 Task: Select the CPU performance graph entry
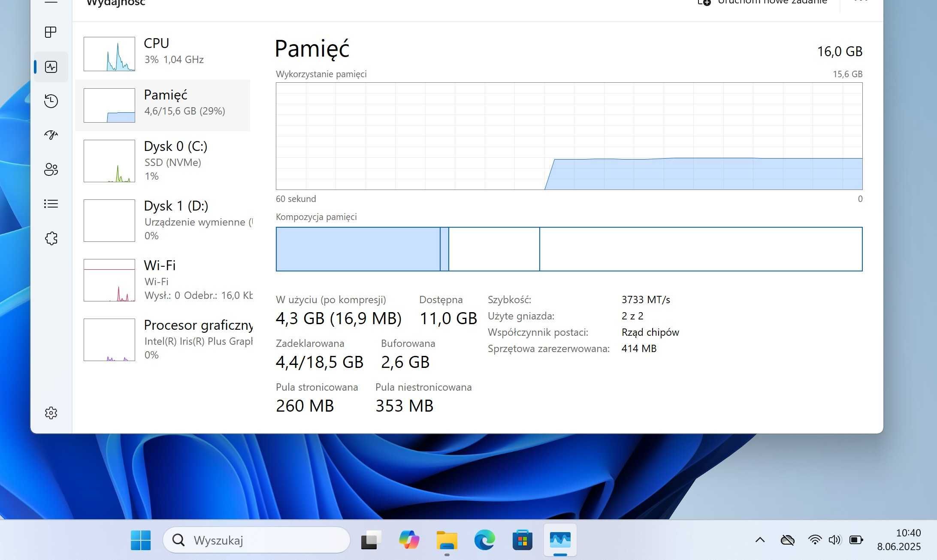163,54
